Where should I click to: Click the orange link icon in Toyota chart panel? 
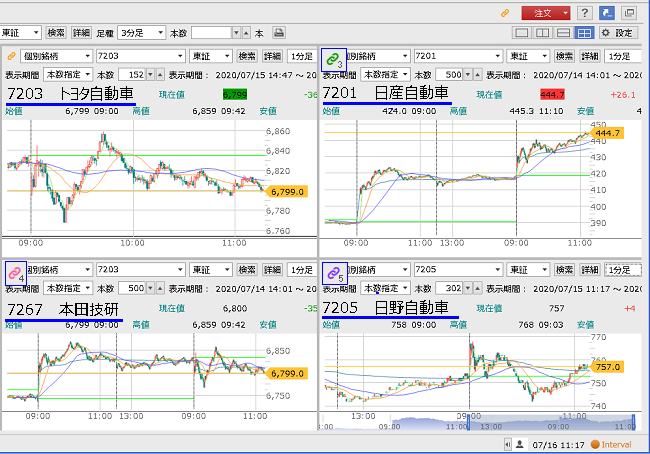click(x=11, y=56)
